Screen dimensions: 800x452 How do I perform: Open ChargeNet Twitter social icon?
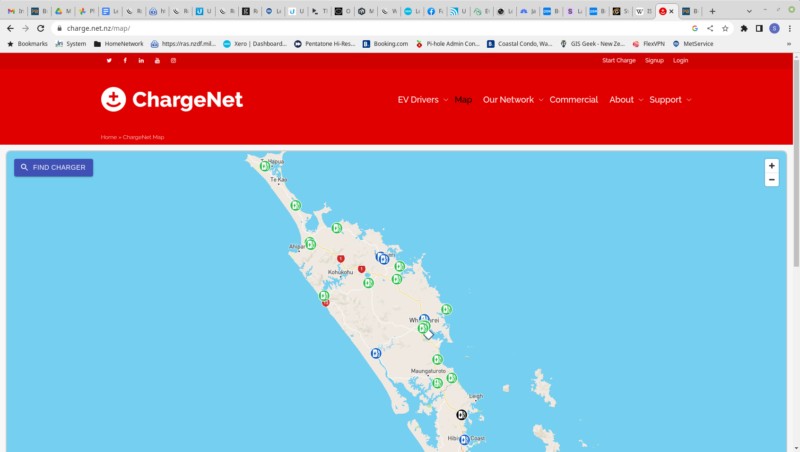click(x=109, y=60)
